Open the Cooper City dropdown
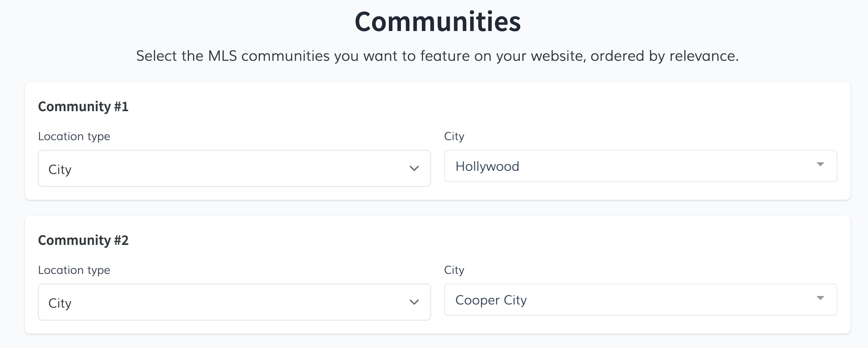Viewport: 868px width, 348px height. click(x=640, y=300)
